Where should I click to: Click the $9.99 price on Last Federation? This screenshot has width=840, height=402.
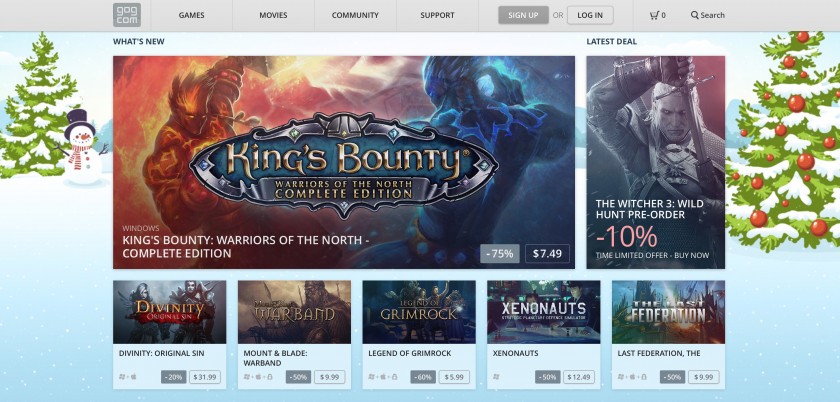click(703, 377)
